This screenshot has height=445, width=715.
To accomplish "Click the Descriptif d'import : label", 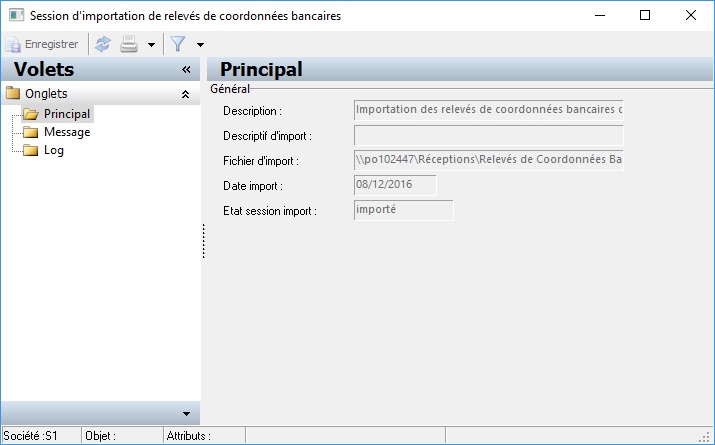I will tap(267, 136).
